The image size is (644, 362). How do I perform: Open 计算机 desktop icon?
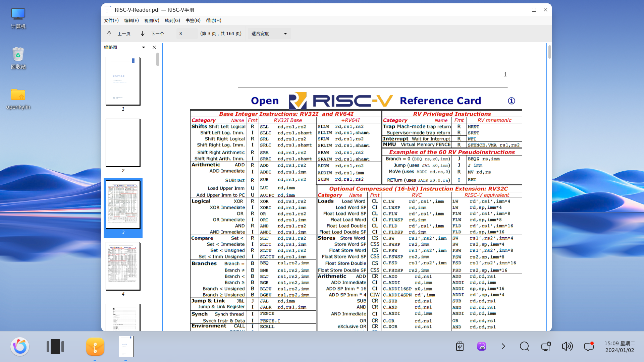click(x=18, y=18)
